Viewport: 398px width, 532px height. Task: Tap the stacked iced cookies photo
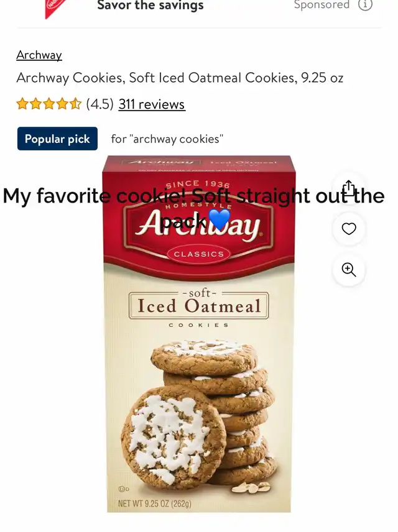click(200, 415)
